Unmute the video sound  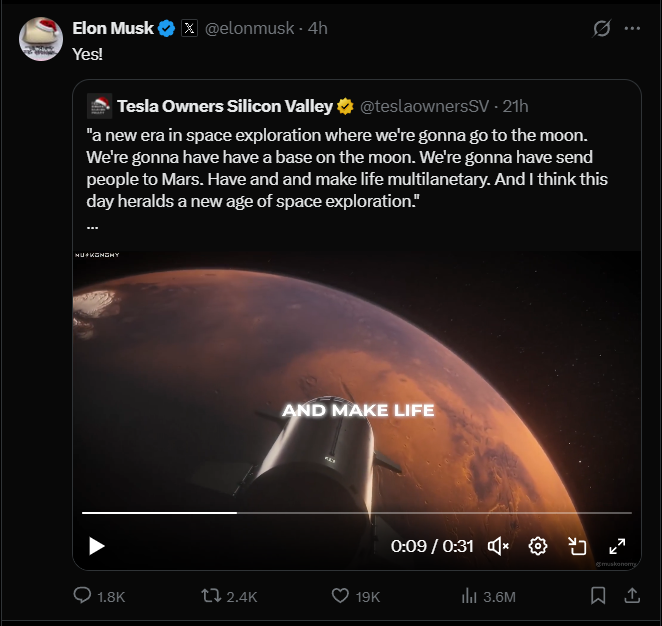[498, 546]
